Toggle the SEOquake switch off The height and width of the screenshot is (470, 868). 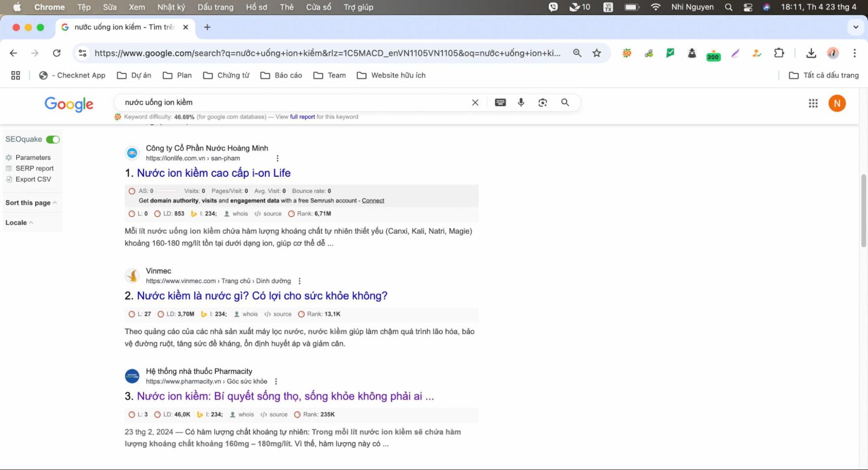pyautogui.click(x=53, y=139)
